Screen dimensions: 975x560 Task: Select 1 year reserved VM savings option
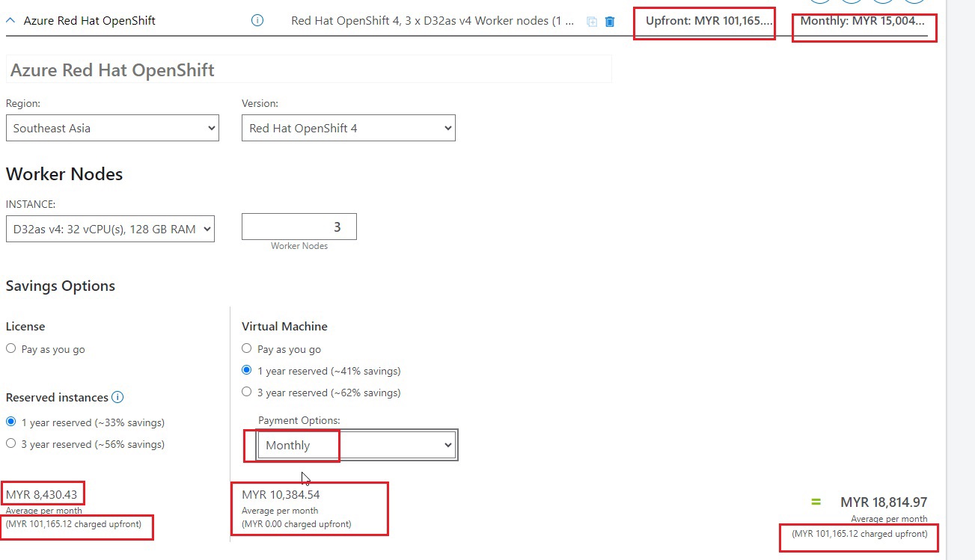246,369
